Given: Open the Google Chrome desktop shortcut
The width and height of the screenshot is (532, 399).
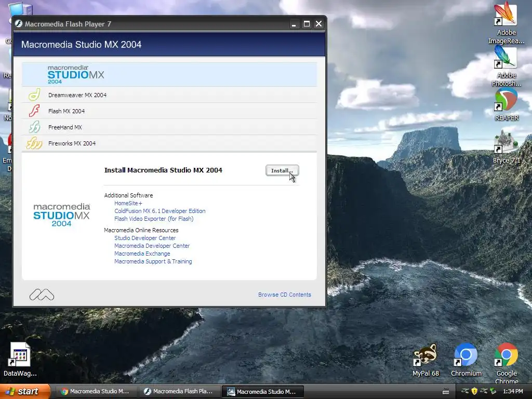Looking at the screenshot, I should [506, 364].
